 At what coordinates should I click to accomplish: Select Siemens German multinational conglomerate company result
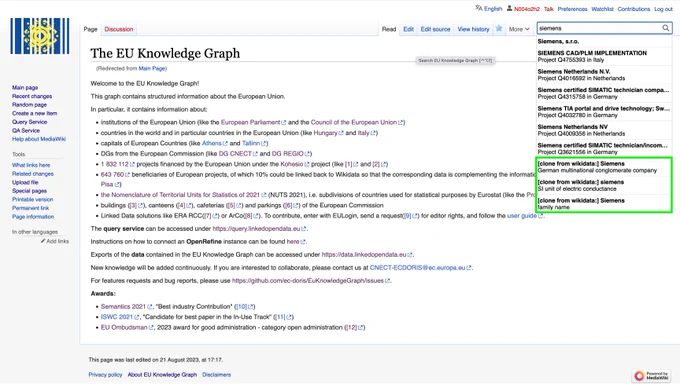pyautogui.click(x=604, y=167)
